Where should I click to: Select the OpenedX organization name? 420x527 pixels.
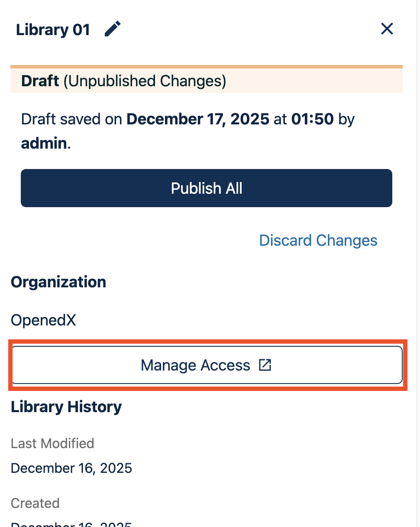click(43, 320)
